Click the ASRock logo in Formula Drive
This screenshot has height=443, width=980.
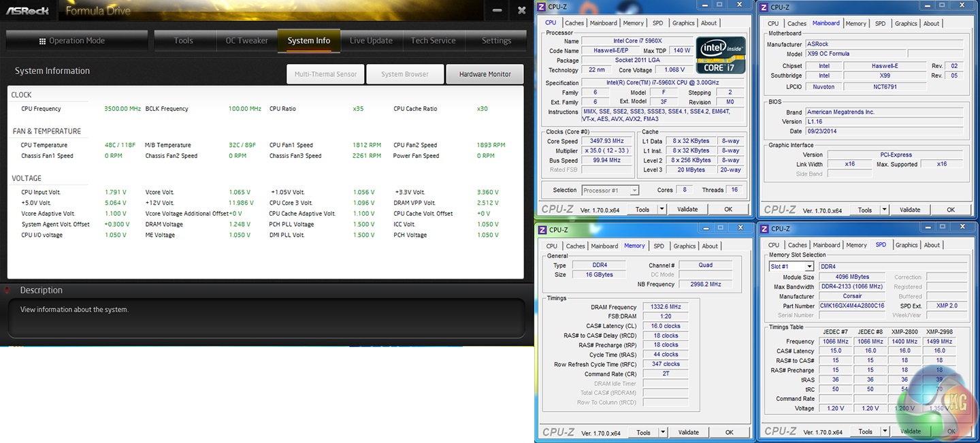pos(27,10)
